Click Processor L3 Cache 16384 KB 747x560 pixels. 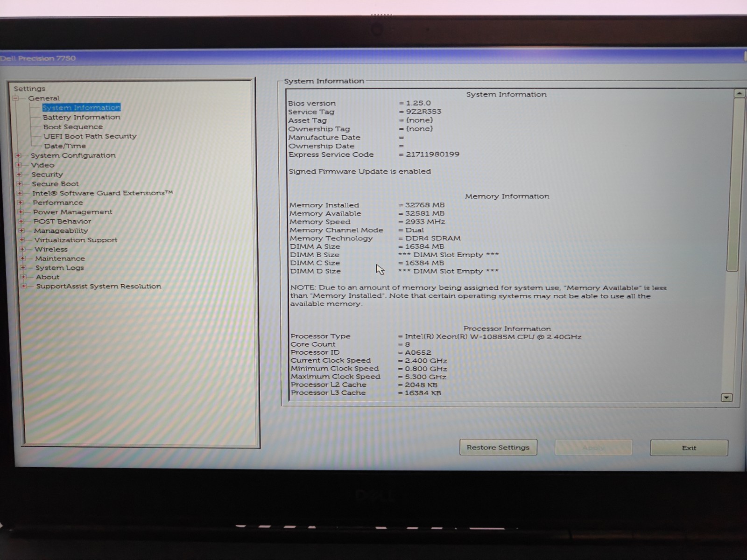click(x=423, y=393)
